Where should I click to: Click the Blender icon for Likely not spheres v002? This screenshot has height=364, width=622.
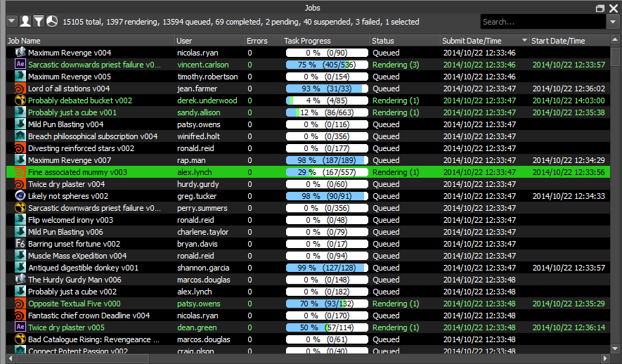20,196
